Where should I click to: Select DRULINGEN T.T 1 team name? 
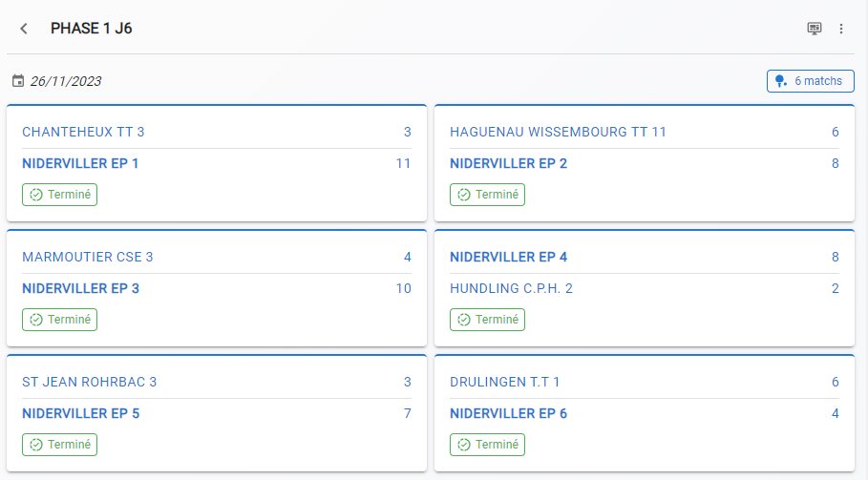(504, 382)
